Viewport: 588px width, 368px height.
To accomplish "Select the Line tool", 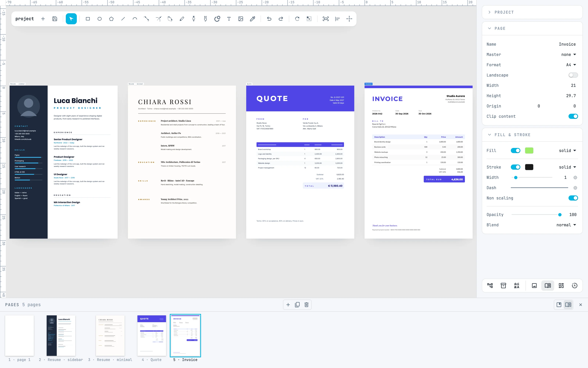I will coord(123,19).
